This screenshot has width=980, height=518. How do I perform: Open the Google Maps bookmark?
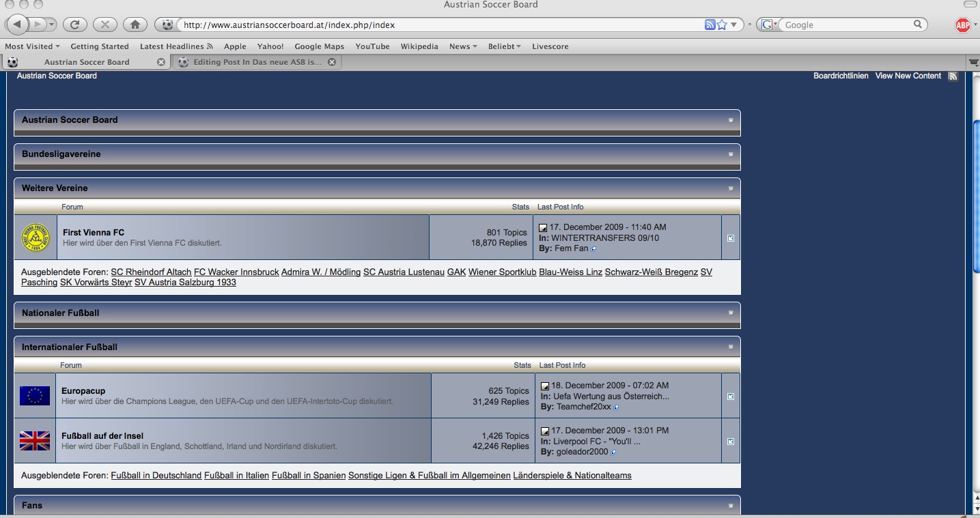click(x=319, y=46)
